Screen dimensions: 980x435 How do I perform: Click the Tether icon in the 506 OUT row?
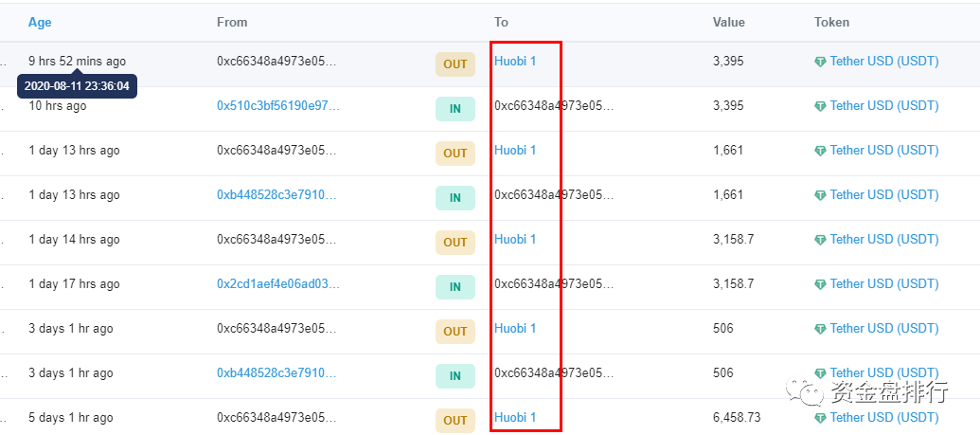(820, 329)
